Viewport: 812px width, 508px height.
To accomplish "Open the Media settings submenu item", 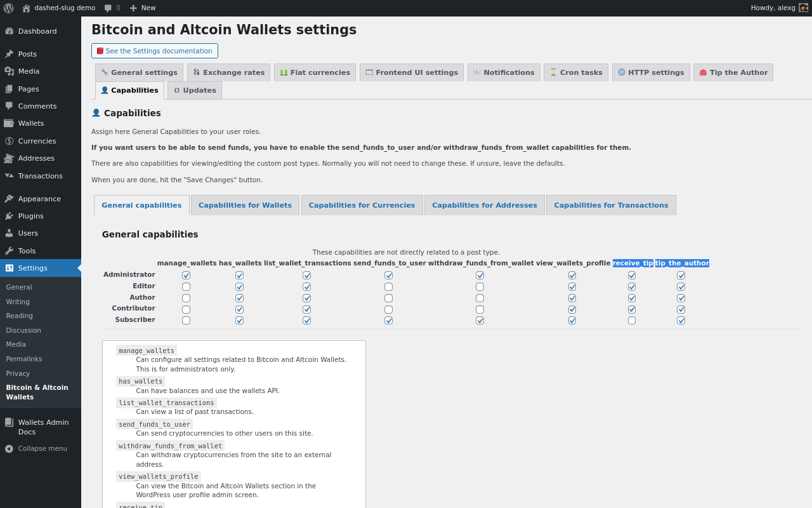I will 16,344.
